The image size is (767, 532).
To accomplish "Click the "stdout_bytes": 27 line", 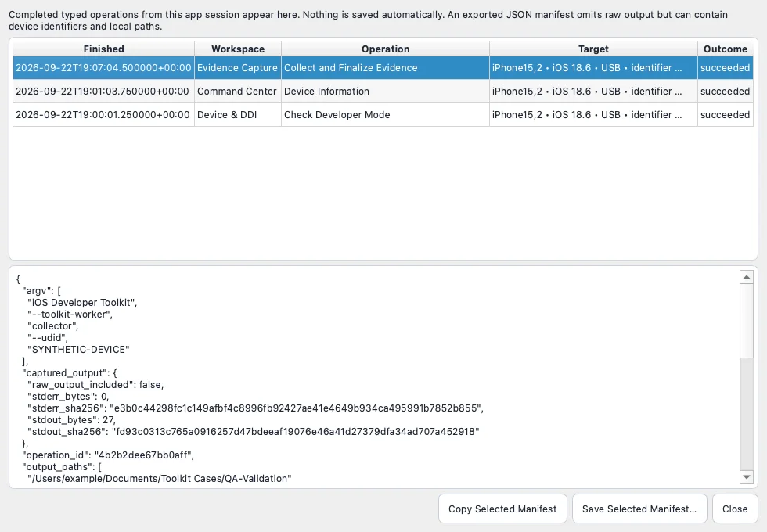I will click(71, 419).
